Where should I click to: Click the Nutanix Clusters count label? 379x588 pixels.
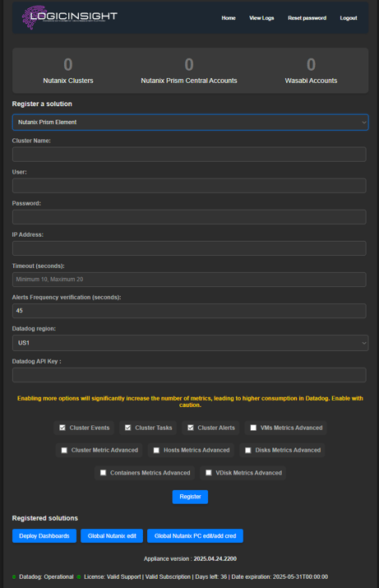(68, 81)
